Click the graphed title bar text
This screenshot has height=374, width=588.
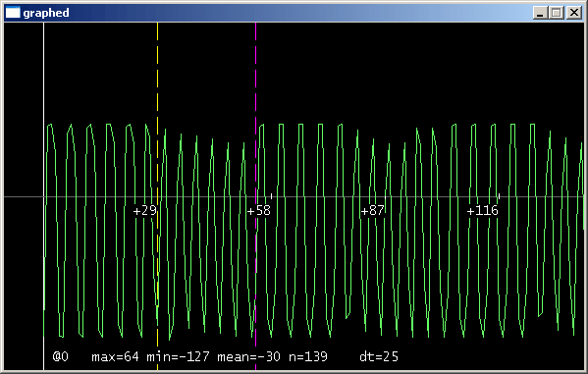point(46,13)
